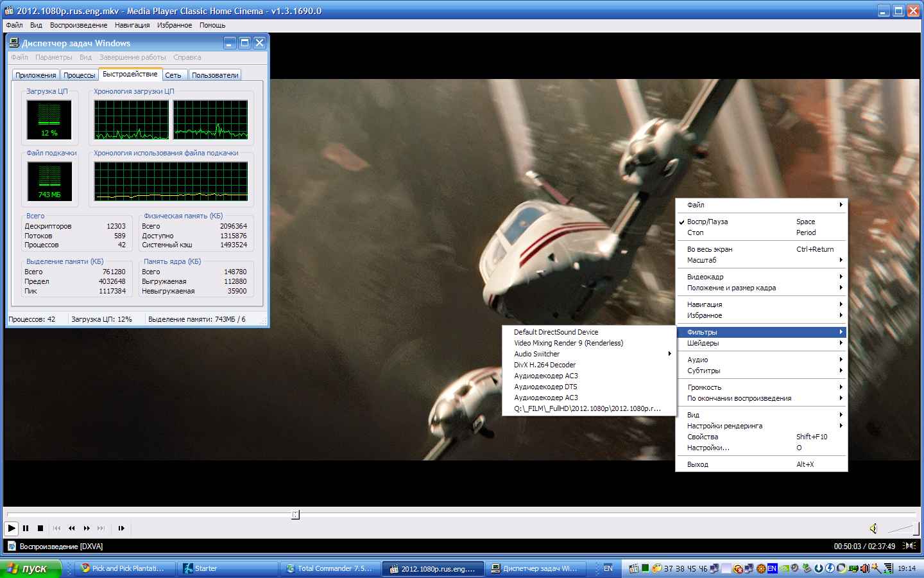Expand the Файл submenu in the context menu

(x=762, y=205)
